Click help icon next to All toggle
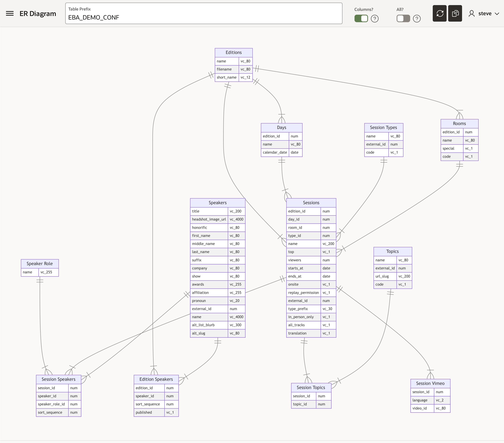 coord(417,18)
